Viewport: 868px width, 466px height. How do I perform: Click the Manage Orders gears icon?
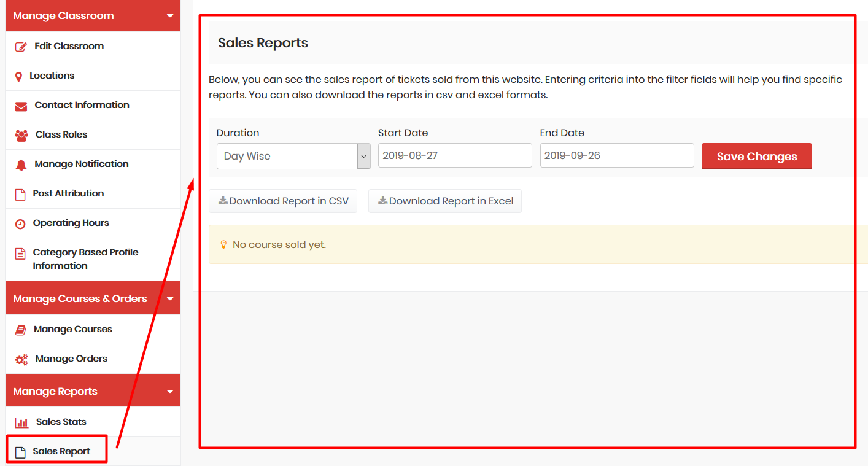tap(21, 359)
